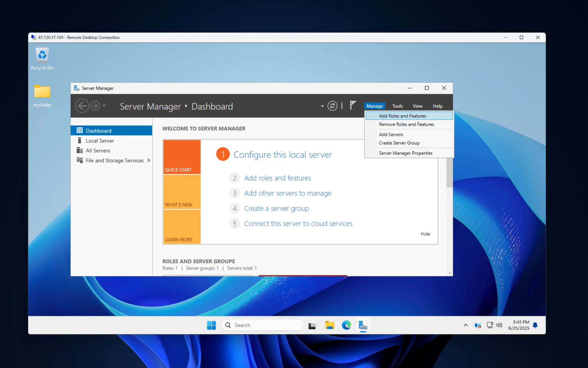Choose Add Roles and Features menu item

pos(409,116)
